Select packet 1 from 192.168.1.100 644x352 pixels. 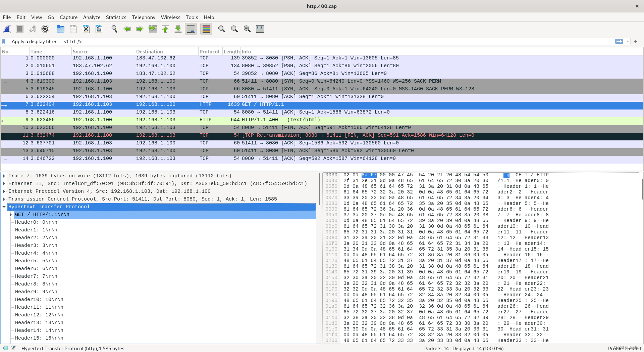coord(322,58)
